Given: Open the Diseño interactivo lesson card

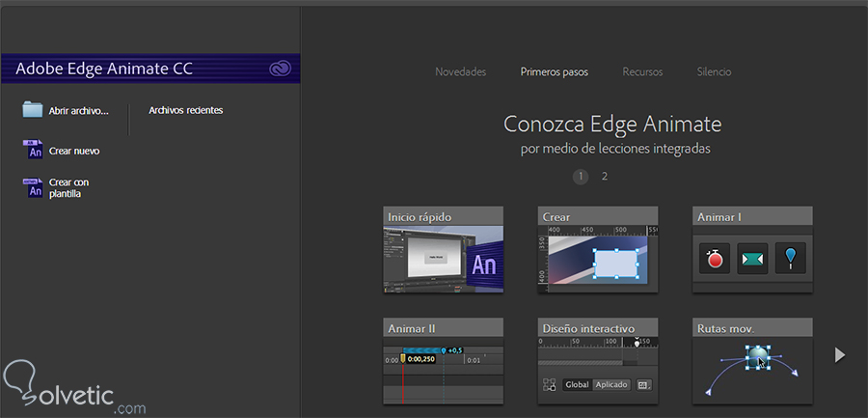Looking at the screenshot, I should tap(598, 361).
